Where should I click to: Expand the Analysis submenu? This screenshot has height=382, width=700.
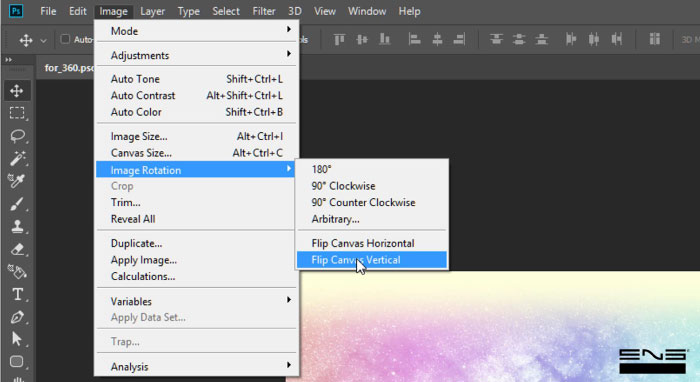coord(196,366)
